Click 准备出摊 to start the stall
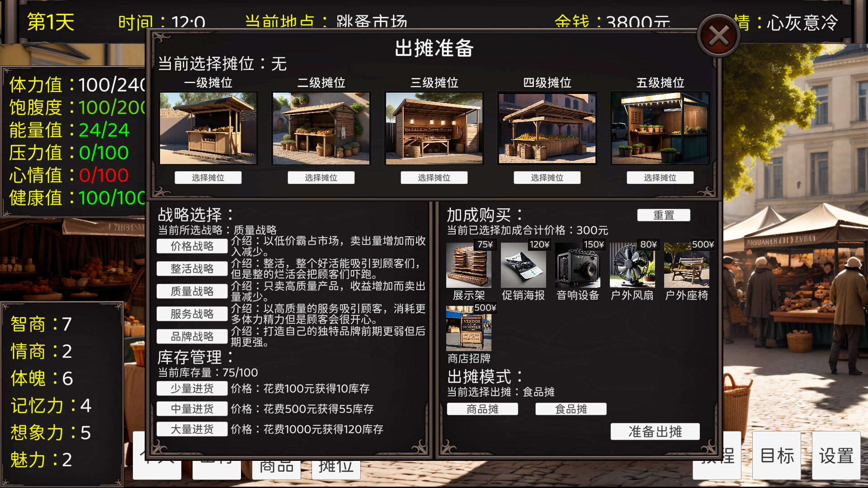 [655, 432]
